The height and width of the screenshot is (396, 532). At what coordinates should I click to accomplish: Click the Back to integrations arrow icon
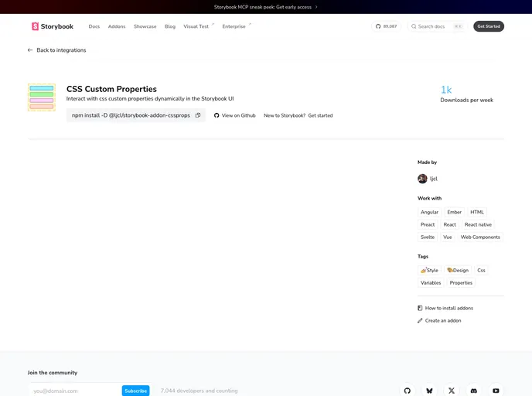[x=30, y=50]
